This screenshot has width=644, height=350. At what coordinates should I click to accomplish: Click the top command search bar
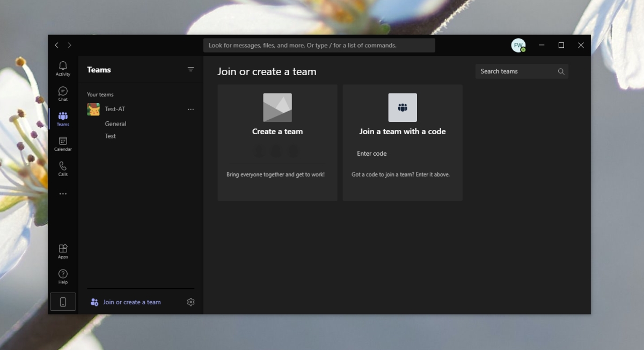(x=319, y=46)
